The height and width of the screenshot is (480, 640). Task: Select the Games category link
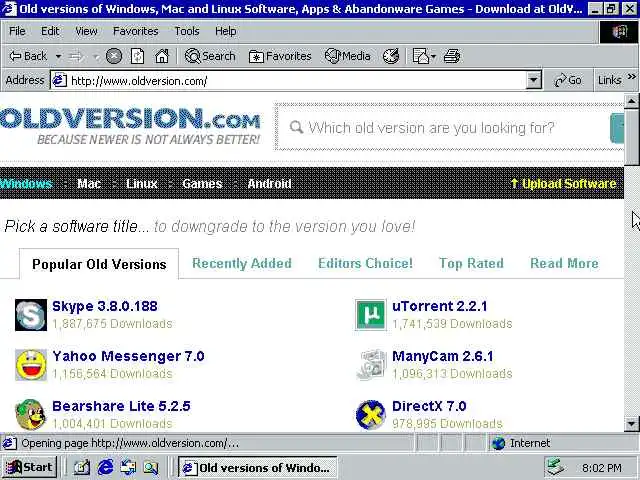tap(202, 184)
